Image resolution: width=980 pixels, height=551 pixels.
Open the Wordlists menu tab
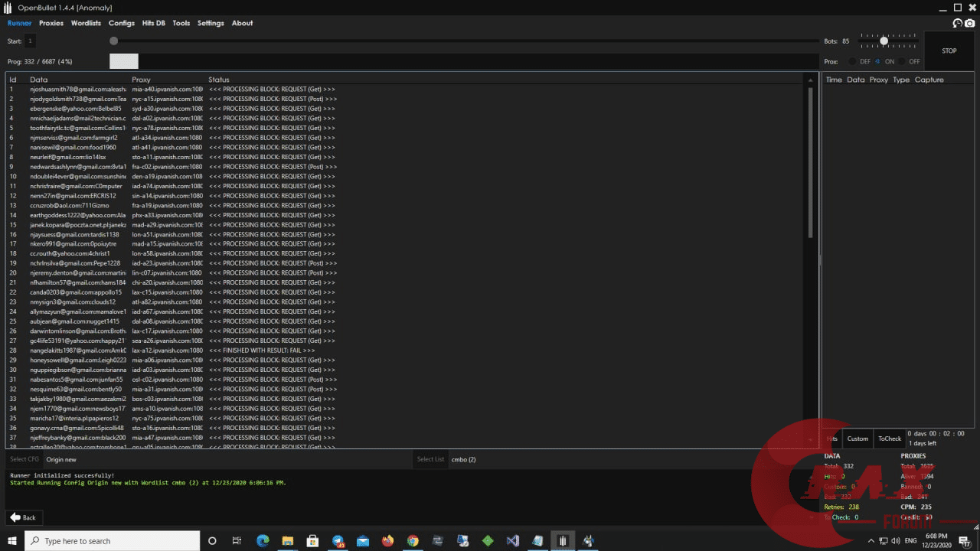click(86, 23)
